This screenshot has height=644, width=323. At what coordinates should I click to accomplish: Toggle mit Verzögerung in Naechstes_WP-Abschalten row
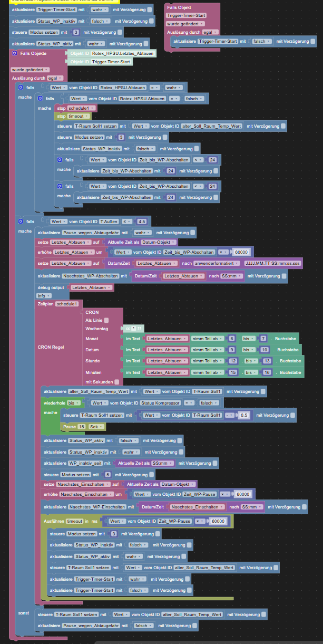tap(284, 276)
